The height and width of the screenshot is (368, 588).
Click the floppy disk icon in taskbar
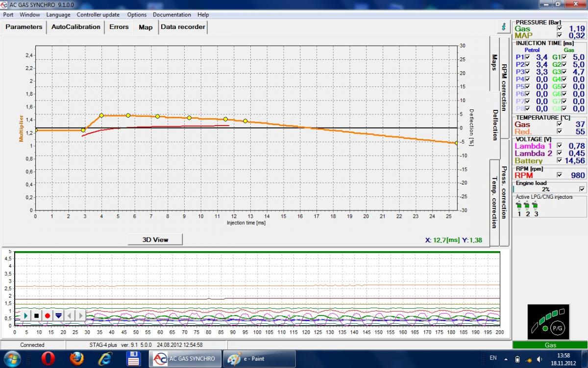134,359
